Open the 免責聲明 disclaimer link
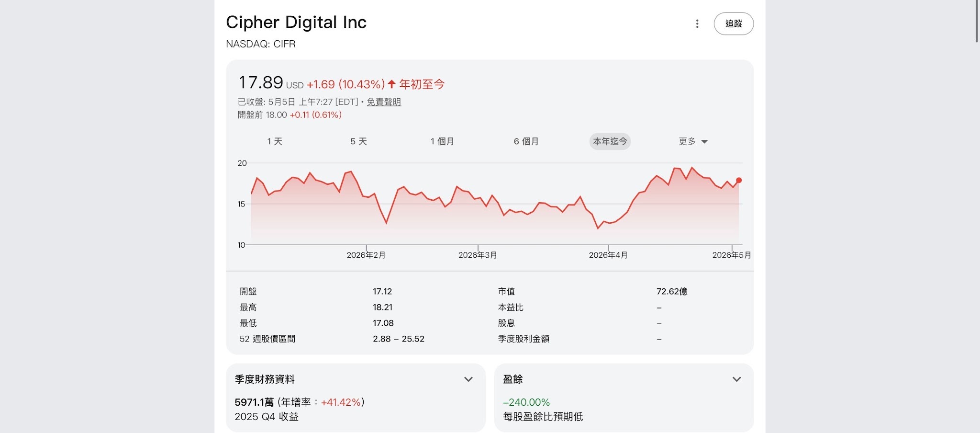Image resolution: width=980 pixels, height=433 pixels. point(384,102)
